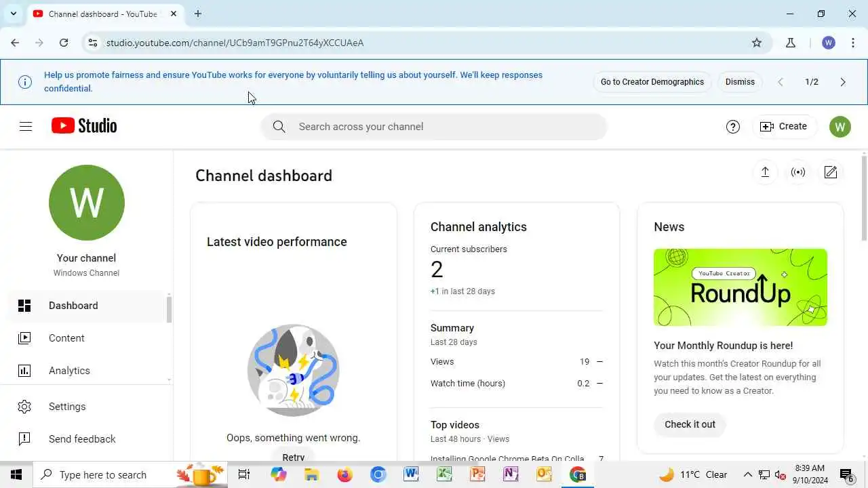The image size is (868, 488).
Task: Click the YouTube Studio logo
Action: coord(84,126)
